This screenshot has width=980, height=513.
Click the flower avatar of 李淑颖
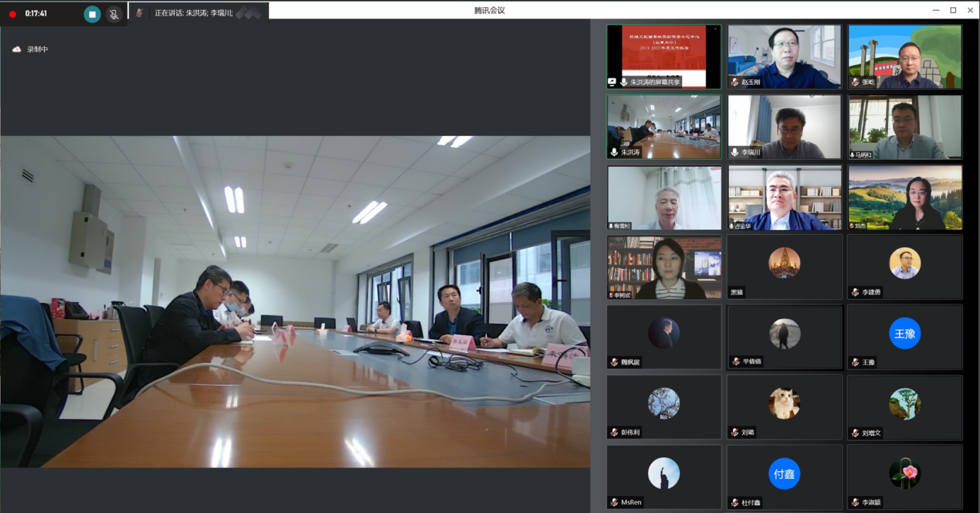(904, 474)
